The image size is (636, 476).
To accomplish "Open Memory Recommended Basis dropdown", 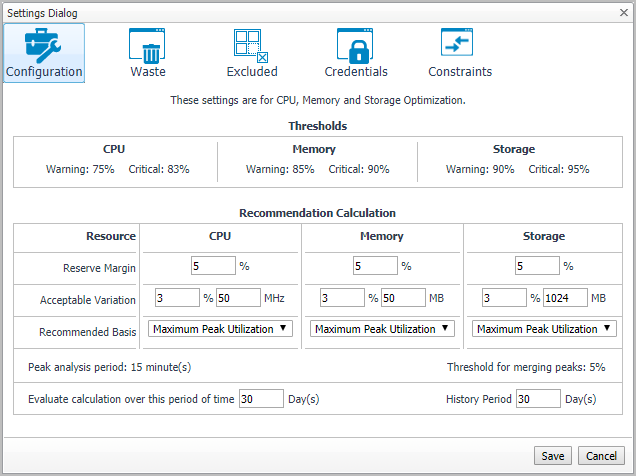I will coord(382,329).
